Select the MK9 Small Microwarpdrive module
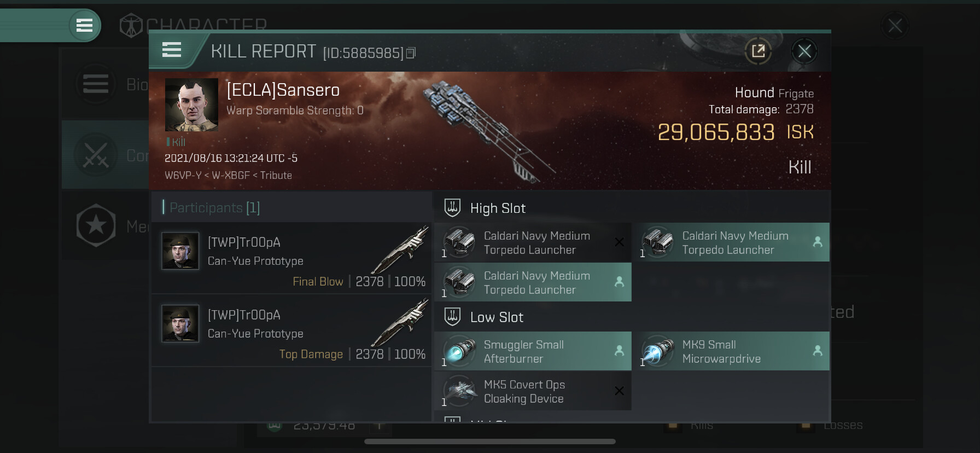This screenshot has height=453, width=980. (x=731, y=351)
